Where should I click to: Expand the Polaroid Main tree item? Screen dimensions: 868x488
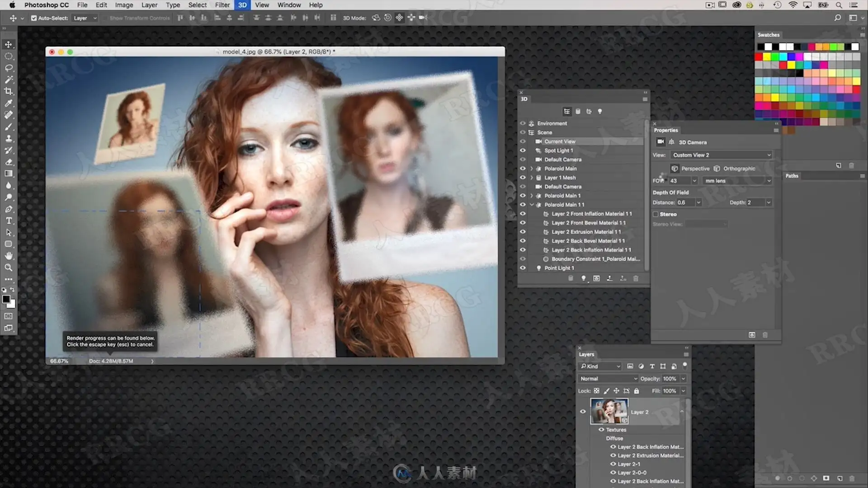click(532, 169)
